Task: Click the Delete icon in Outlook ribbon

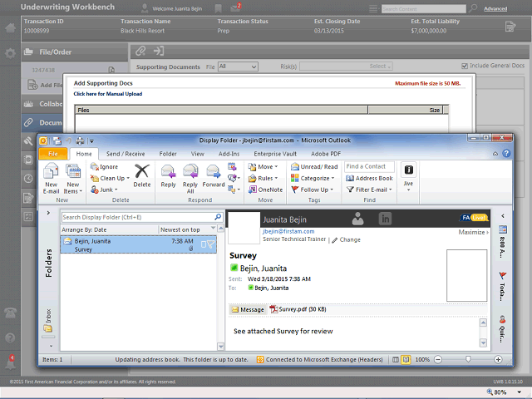Action: (142, 175)
